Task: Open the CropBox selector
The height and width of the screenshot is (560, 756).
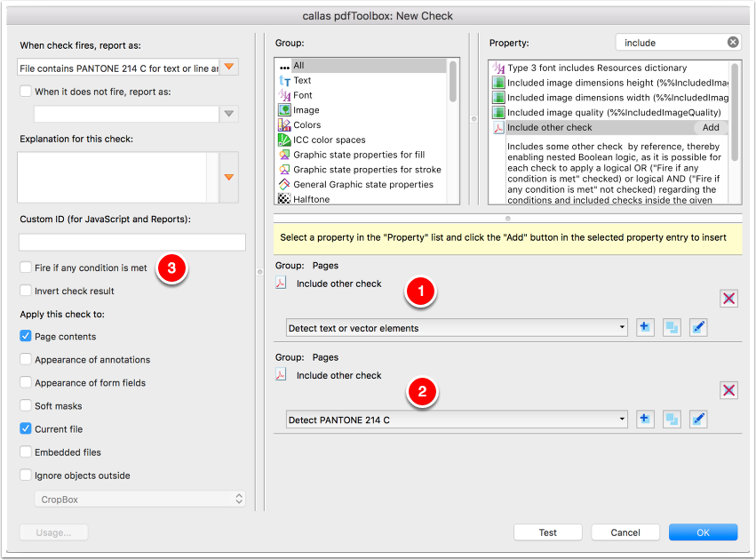Action: (x=139, y=500)
